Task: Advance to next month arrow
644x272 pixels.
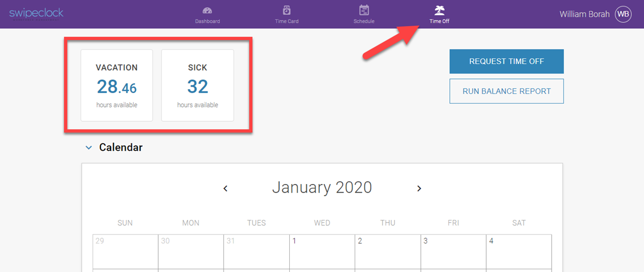Action: pos(419,188)
